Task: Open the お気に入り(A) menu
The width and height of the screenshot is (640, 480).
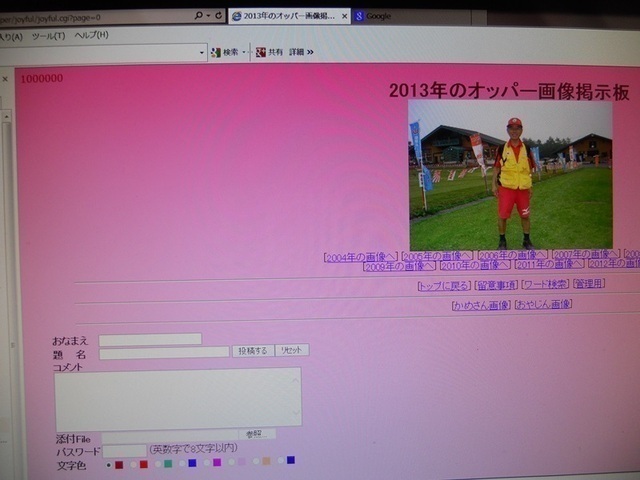Action: [11, 37]
